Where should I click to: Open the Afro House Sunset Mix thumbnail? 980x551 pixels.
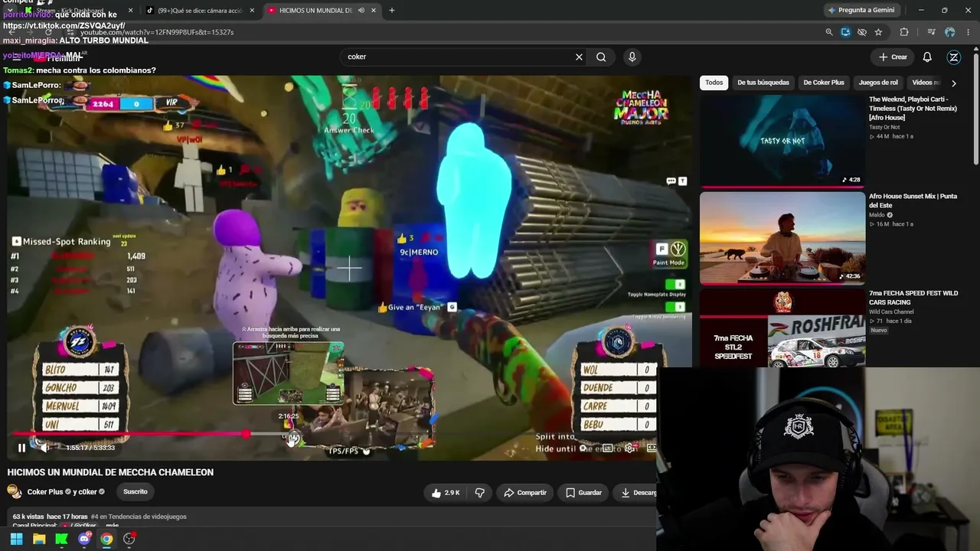coord(782,237)
